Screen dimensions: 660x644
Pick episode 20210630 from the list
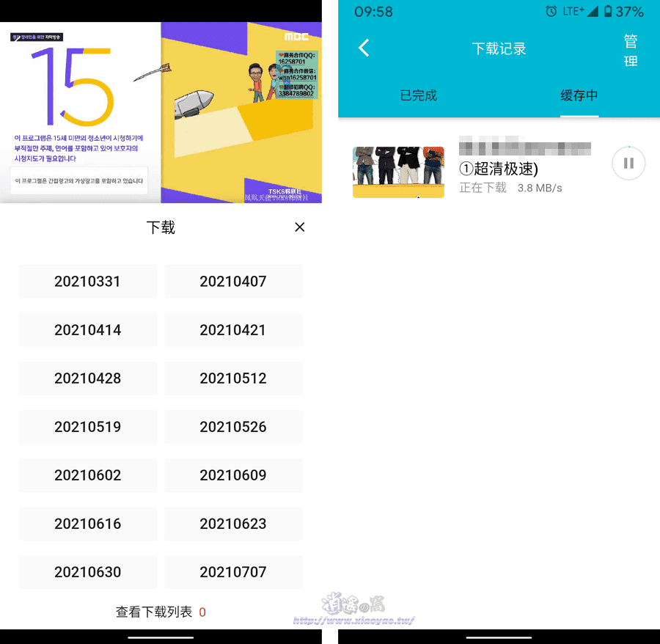pyautogui.click(x=87, y=572)
